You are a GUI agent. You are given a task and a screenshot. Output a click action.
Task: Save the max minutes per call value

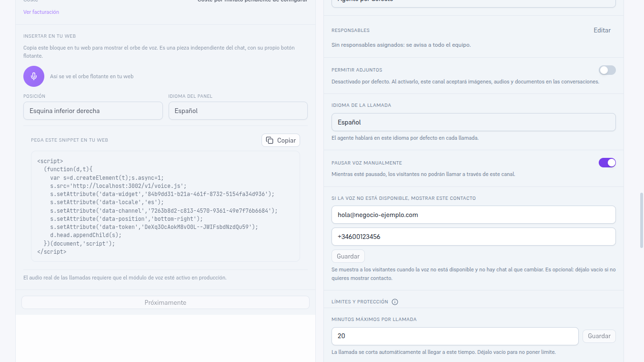[599, 336]
